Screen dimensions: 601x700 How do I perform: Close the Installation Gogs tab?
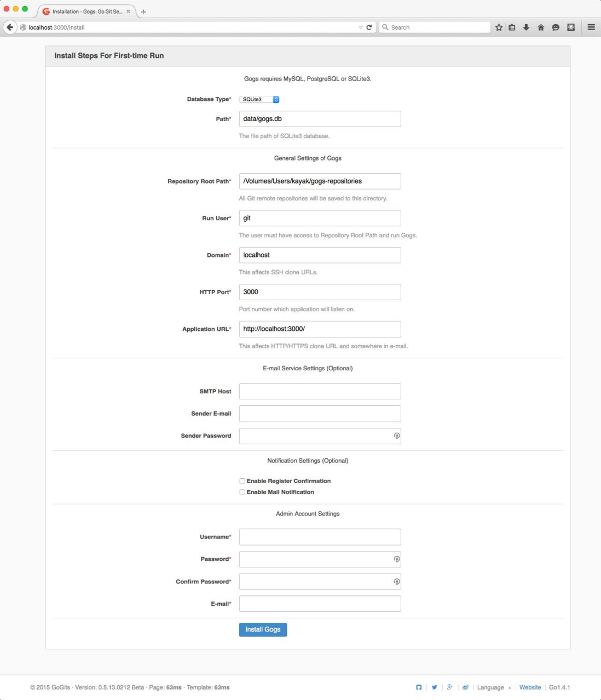pyautogui.click(x=129, y=12)
